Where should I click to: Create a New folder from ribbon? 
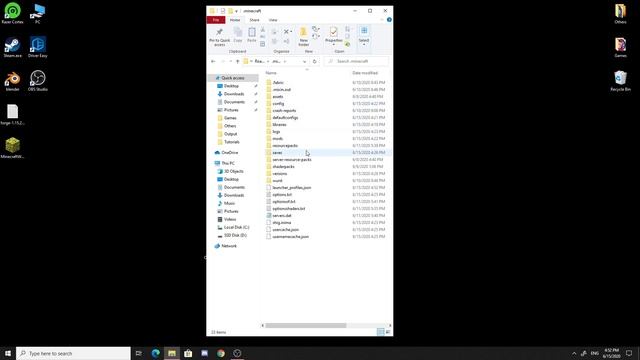tap(303, 37)
